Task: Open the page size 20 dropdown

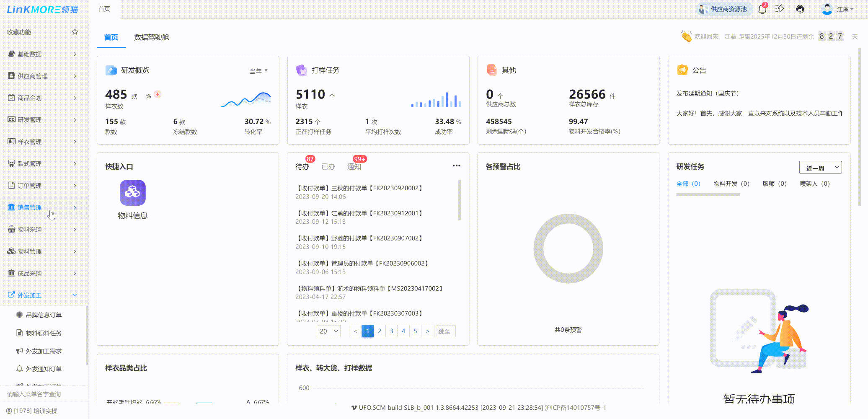Action: coord(328,331)
